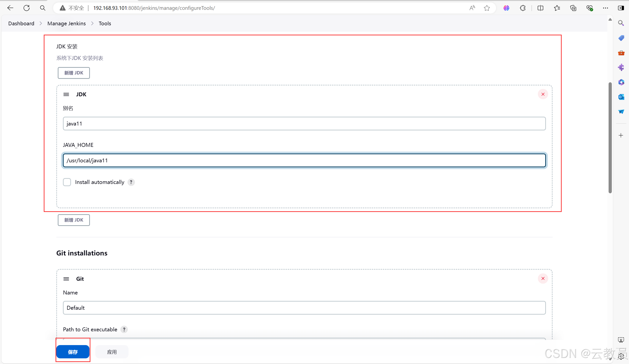Open the sidebar search magnifier icon

coord(621,23)
